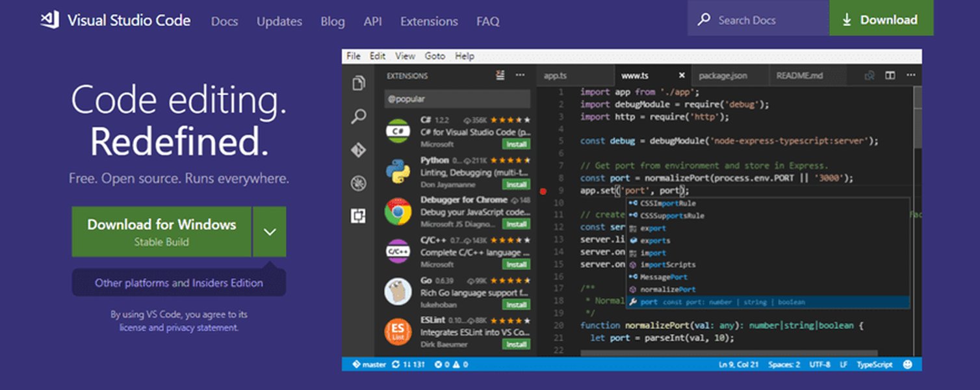Click the errors count icon in status bar
The height and width of the screenshot is (390, 980).
click(x=438, y=365)
